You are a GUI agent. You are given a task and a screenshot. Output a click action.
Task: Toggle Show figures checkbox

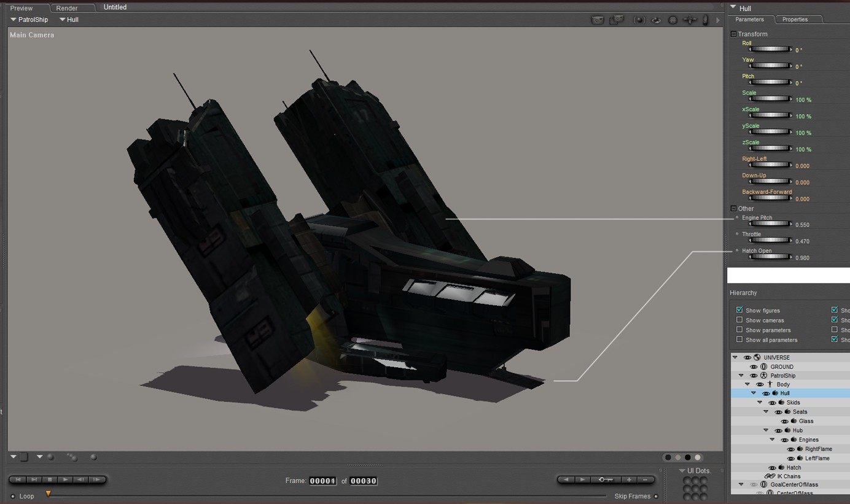[739, 310]
